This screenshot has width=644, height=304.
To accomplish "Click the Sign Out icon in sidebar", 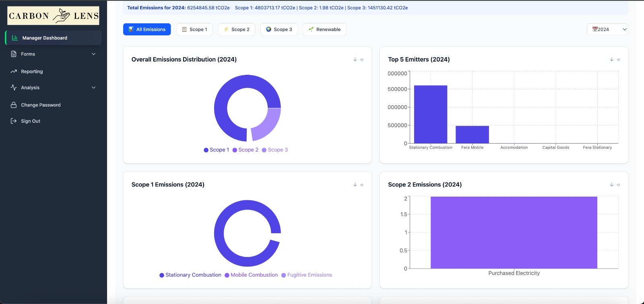I will 14,121.
